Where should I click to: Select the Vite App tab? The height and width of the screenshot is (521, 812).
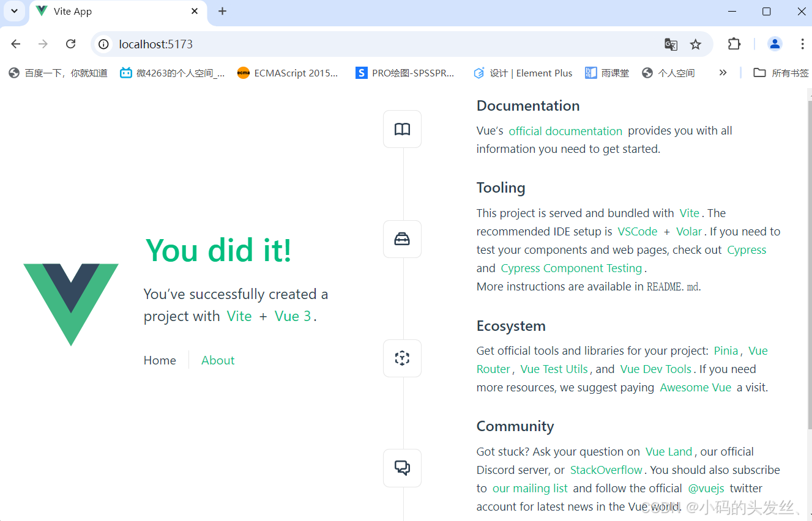tap(117, 12)
